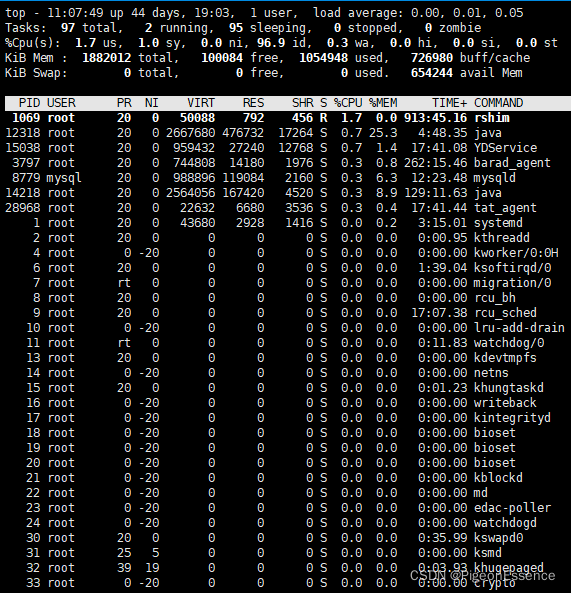Click the CSDN @PigeonEssence watermark
Screen dimensions: 571x593
(x=483, y=576)
